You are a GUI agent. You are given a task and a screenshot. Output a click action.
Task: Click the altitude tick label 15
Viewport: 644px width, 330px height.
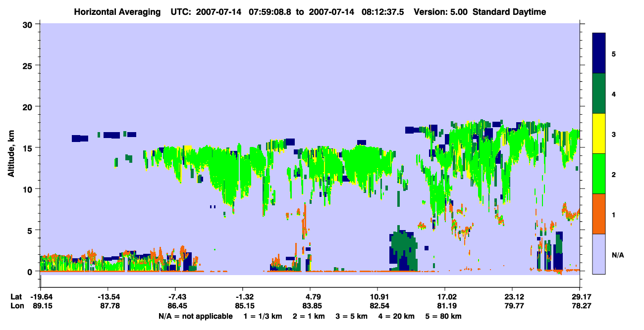(29, 148)
